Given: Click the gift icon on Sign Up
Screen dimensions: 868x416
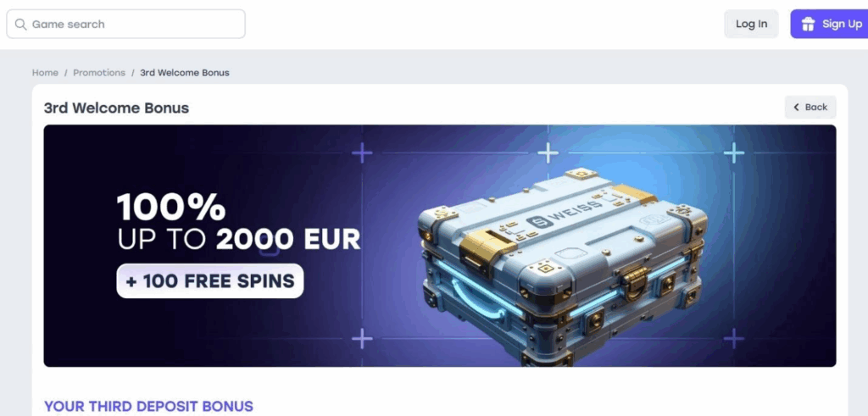Looking at the screenshot, I should tap(808, 24).
